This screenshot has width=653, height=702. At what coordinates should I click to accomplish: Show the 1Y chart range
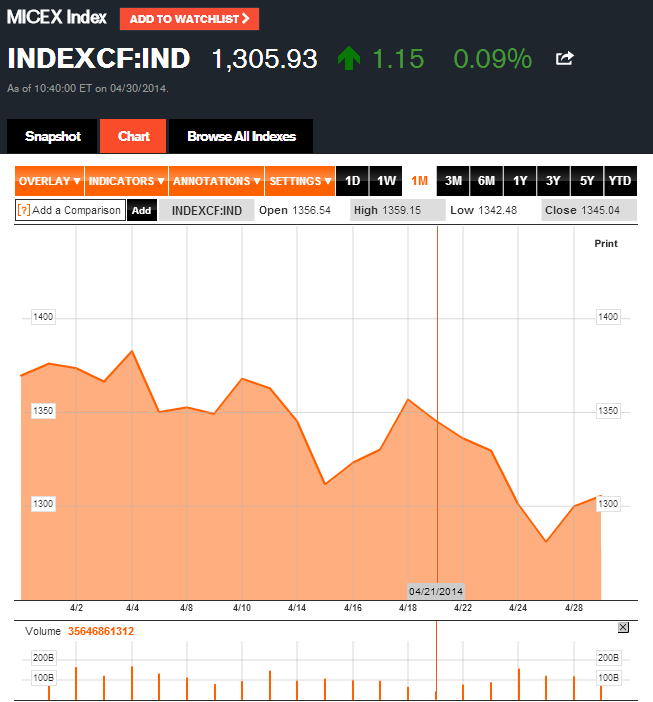coord(520,181)
